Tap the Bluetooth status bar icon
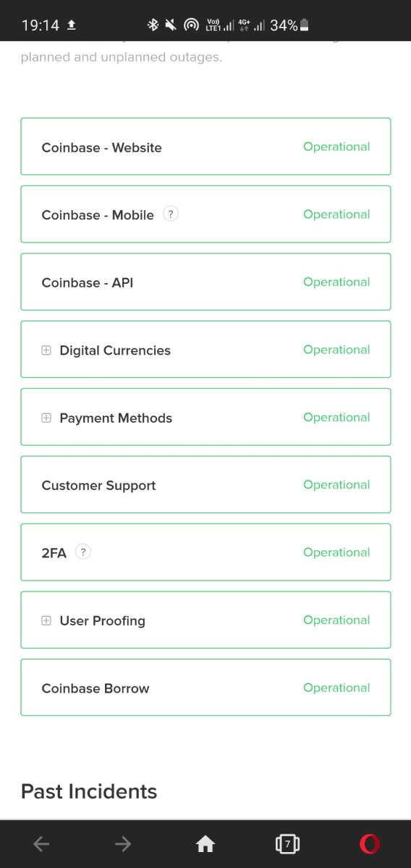The width and height of the screenshot is (411, 868). click(x=153, y=25)
